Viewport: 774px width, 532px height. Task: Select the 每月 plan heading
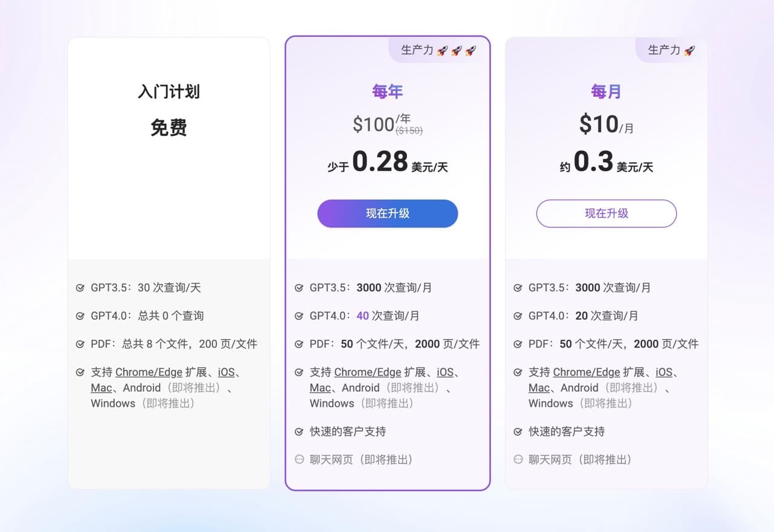tap(607, 92)
